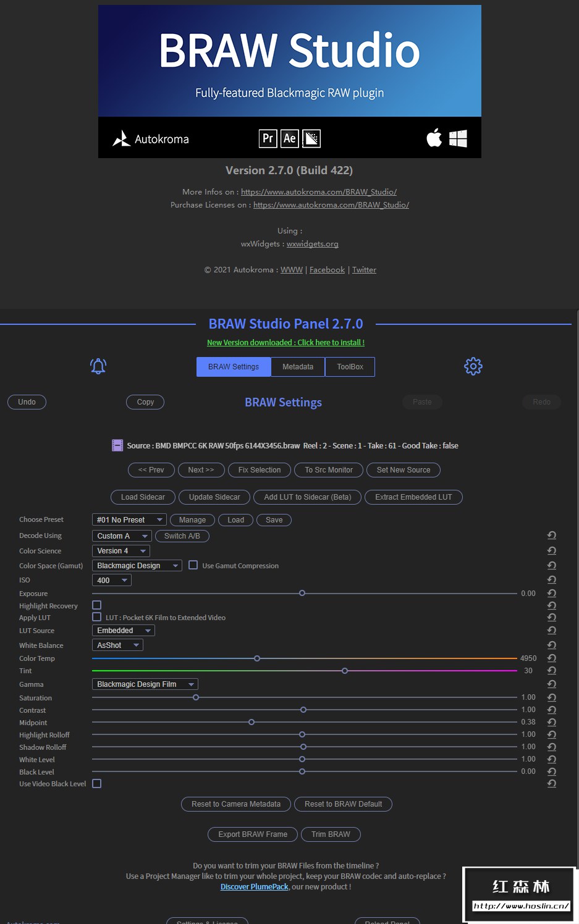Screen dimensions: 579x924
Task: Reset Color Temp using its revert icon
Action: tap(552, 658)
